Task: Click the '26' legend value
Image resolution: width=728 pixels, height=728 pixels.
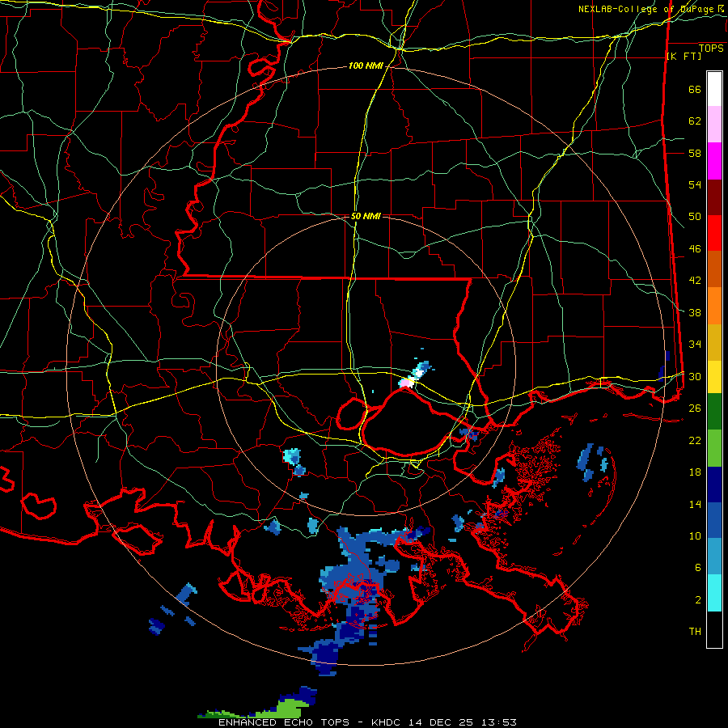Action: 695,408
